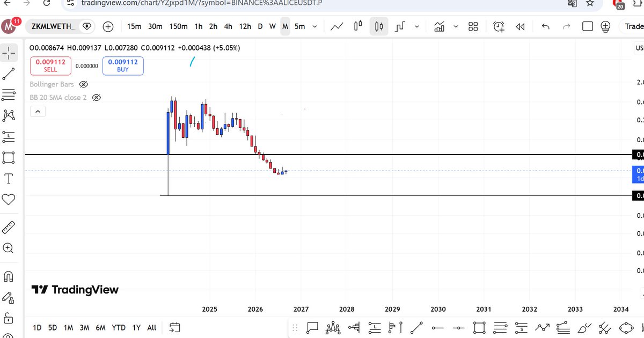Image resolution: width=644 pixels, height=338 pixels.
Task: Select the rectangle shape tool in left sidebar
Action: pos(8,157)
